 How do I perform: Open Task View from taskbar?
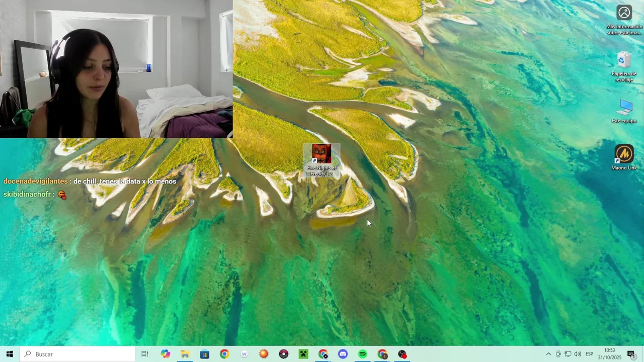[145, 354]
